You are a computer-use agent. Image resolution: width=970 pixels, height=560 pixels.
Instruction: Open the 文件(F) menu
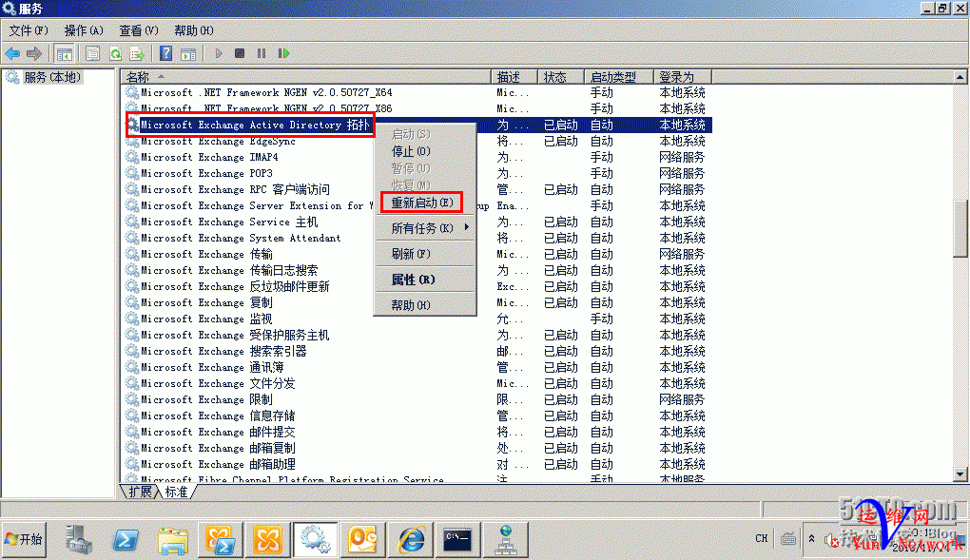(x=29, y=30)
